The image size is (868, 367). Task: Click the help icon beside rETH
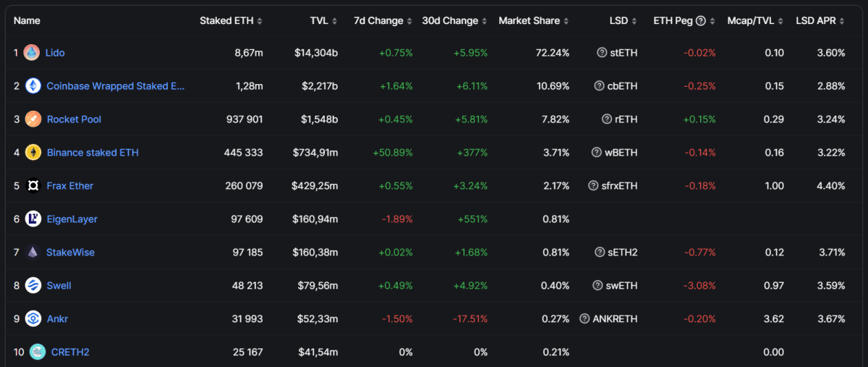point(608,119)
